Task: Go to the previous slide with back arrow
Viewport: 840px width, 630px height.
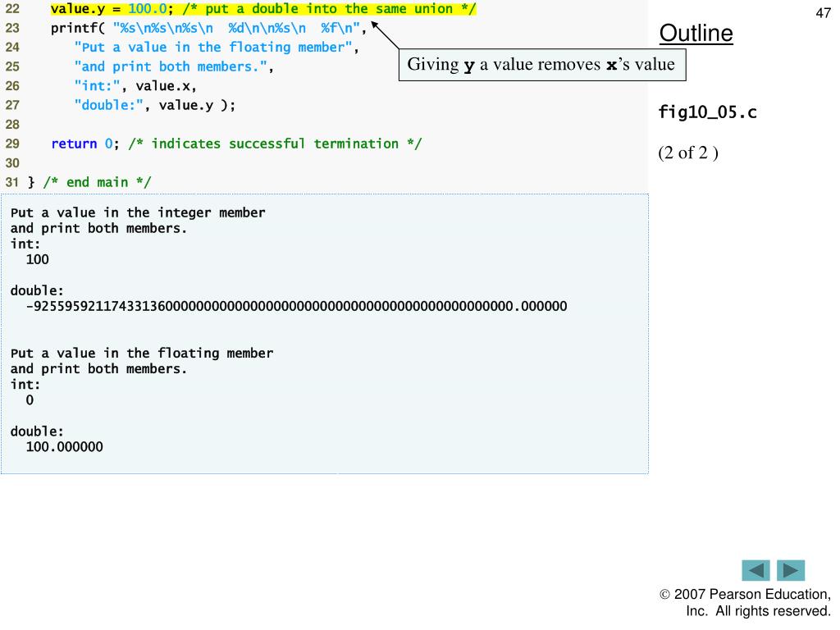Action: (x=756, y=570)
